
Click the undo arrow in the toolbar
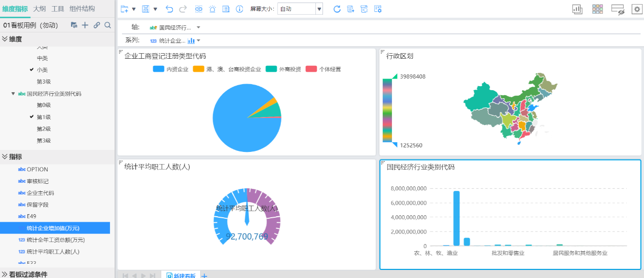pyautogui.click(x=169, y=9)
